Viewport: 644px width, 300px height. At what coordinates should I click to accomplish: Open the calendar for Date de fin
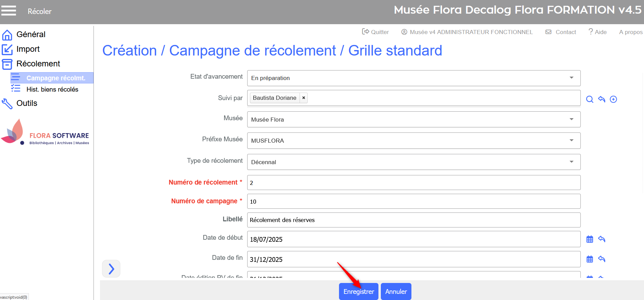tap(590, 259)
